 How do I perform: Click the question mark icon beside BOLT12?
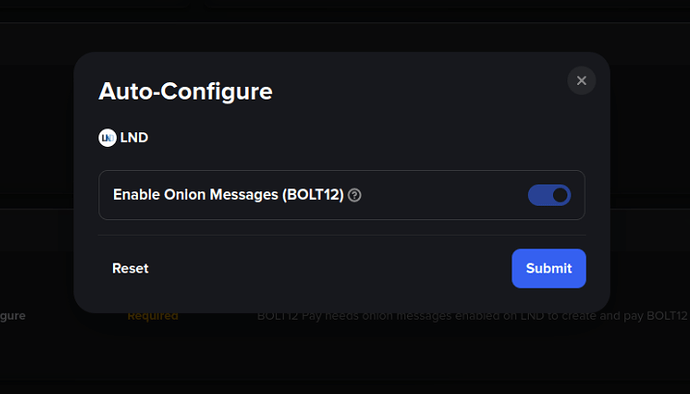pyautogui.click(x=354, y=195)
